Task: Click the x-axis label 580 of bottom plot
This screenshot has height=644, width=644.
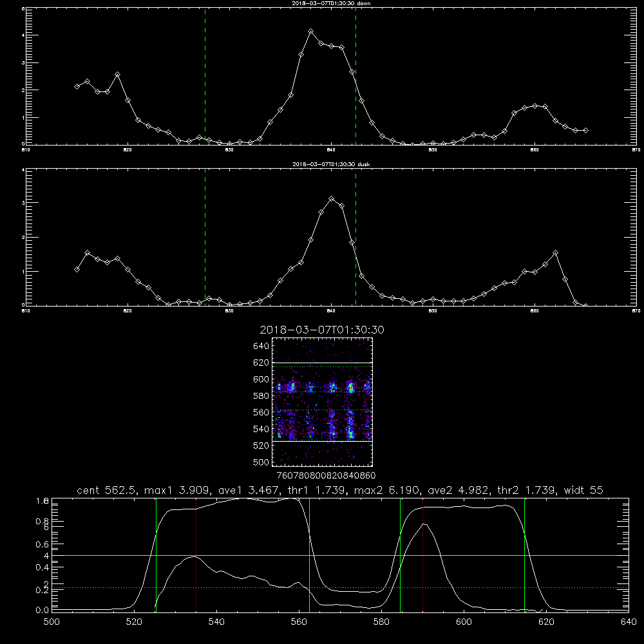Action: [x=381, y=622]
